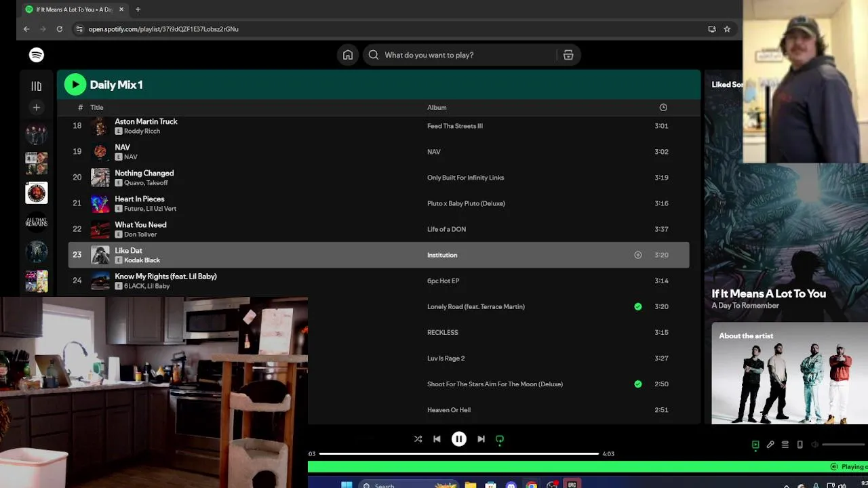Open a new browser tab
Image resolution: width=868 pixels, height=488 pixels.
138,9
